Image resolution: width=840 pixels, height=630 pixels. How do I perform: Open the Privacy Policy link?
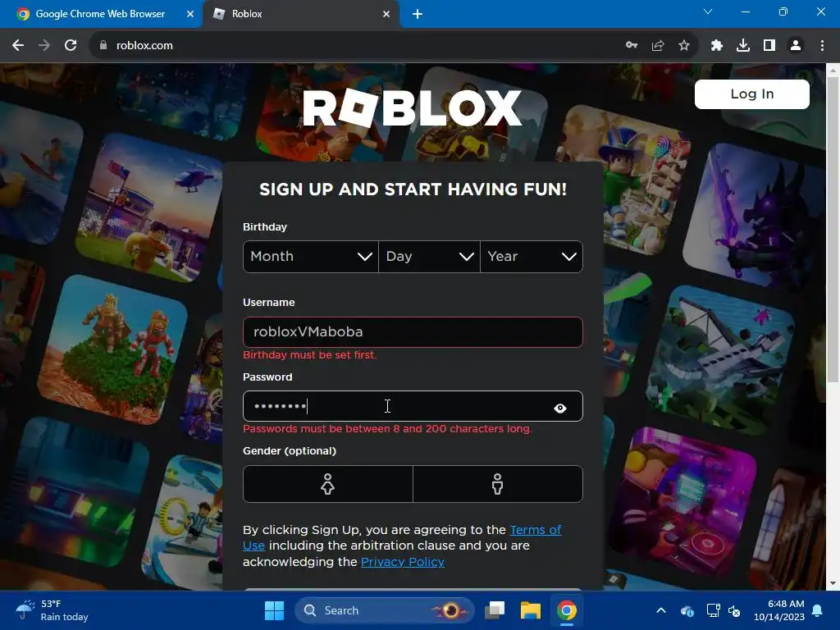pos(402,561)
